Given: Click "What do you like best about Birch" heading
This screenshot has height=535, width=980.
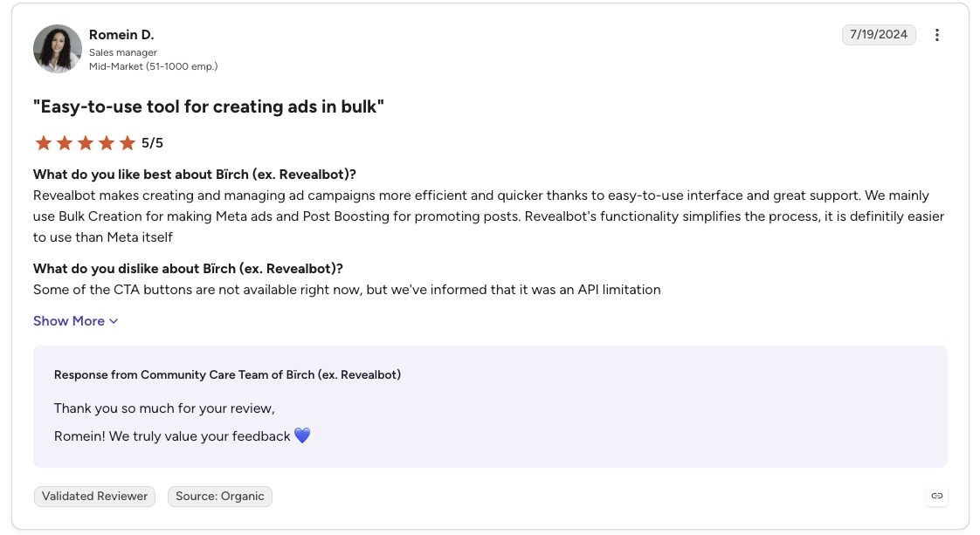Looking at the screenshot, I should [195, 175].
